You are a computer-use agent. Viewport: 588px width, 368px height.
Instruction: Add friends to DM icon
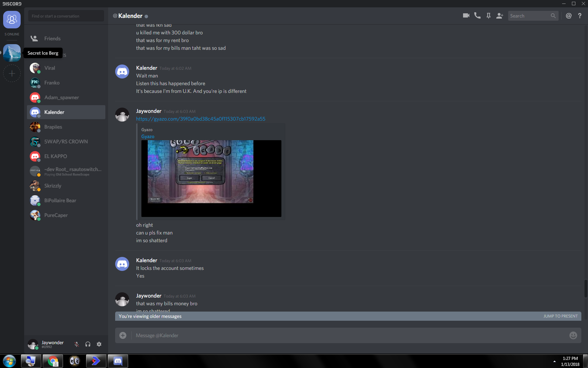(500, 16)
